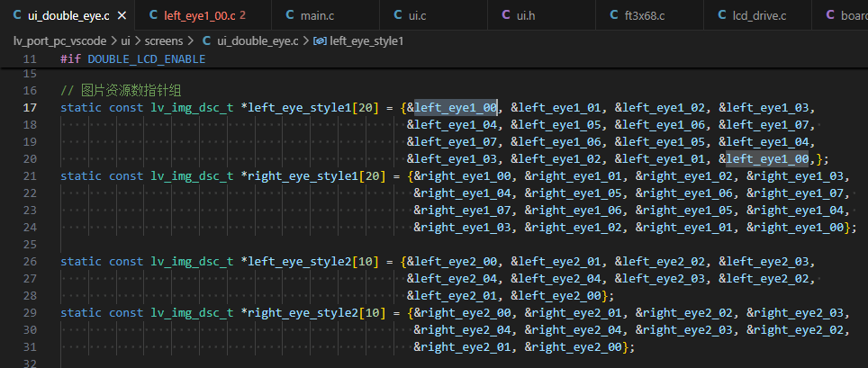Click &right_eye1_00 on line 21
The height and width of the screenshot is (368, 868).
point(463,176)
